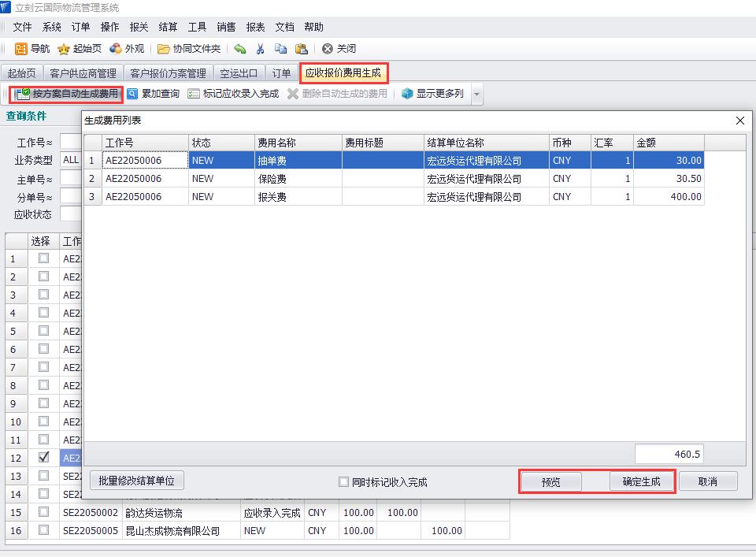Click the 外观 appearance icon
Screen dimensions: 756x557
[x=116, y=49]
